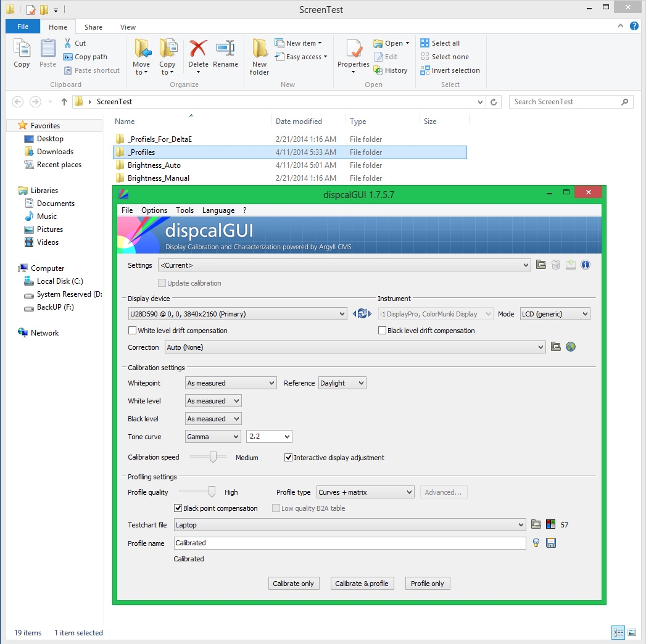Open the profile information icon
The image size is (646, 644).
586,265
